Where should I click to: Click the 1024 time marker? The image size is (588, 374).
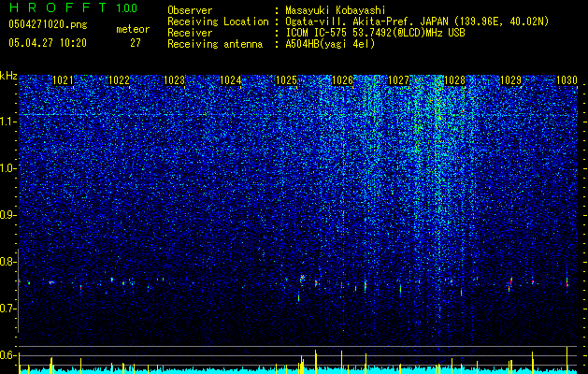coord(230,80)
